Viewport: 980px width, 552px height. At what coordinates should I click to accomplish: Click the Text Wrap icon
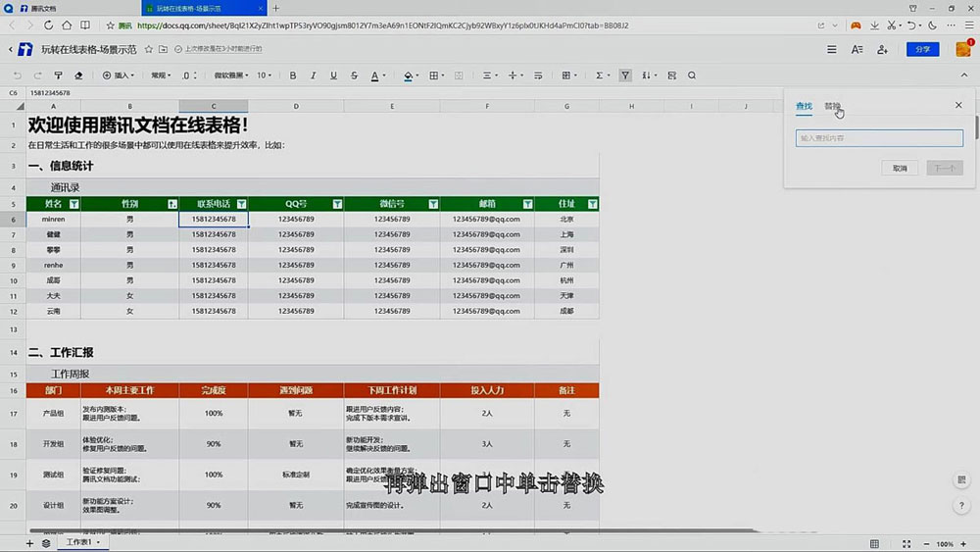pos(538,75)
